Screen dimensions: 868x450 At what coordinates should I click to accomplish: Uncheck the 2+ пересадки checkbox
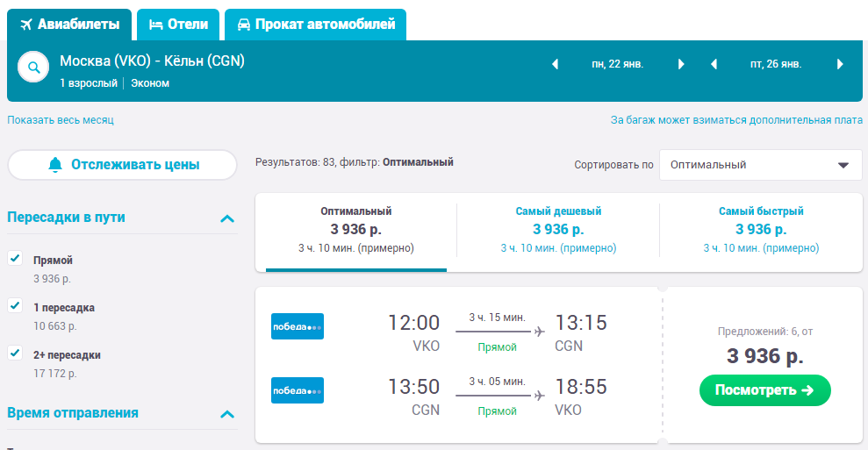15,353
